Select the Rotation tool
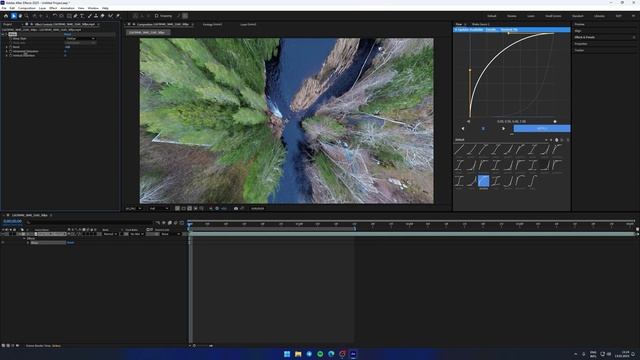The height and width of the screenshot is (360, 640). coord(55,16)
